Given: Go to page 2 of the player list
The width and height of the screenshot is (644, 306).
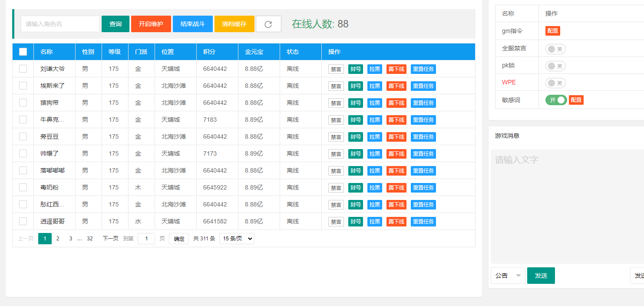Looking at the screenshot, I should click(57, 238).
